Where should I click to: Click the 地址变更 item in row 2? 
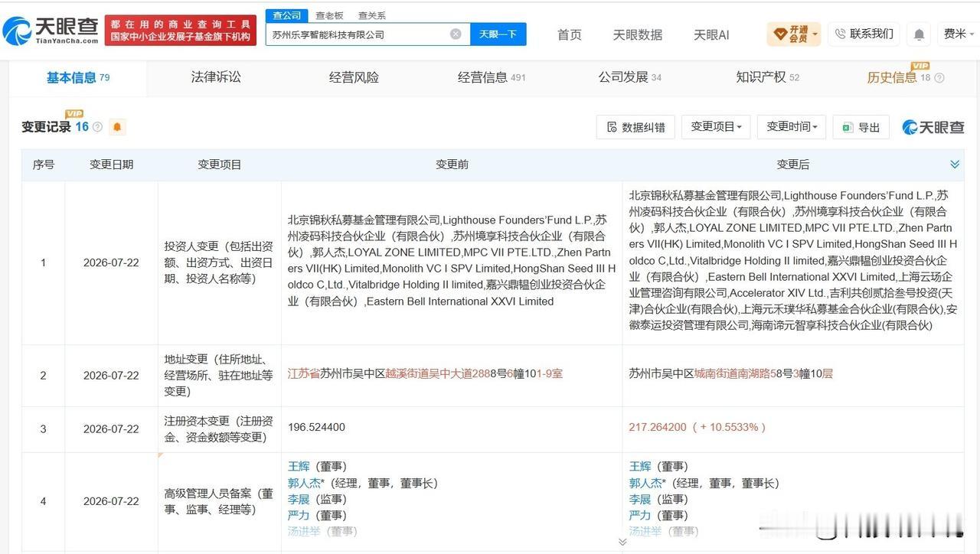(219, 375)
